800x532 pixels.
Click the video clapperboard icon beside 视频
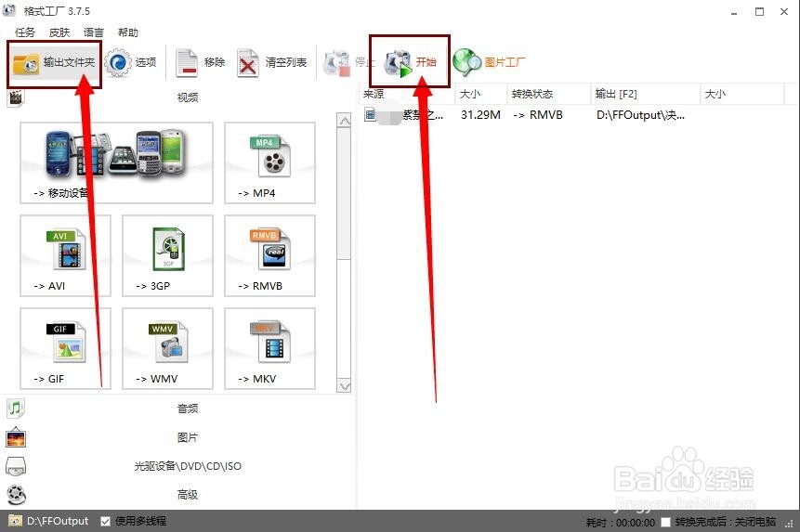point(16,97)
